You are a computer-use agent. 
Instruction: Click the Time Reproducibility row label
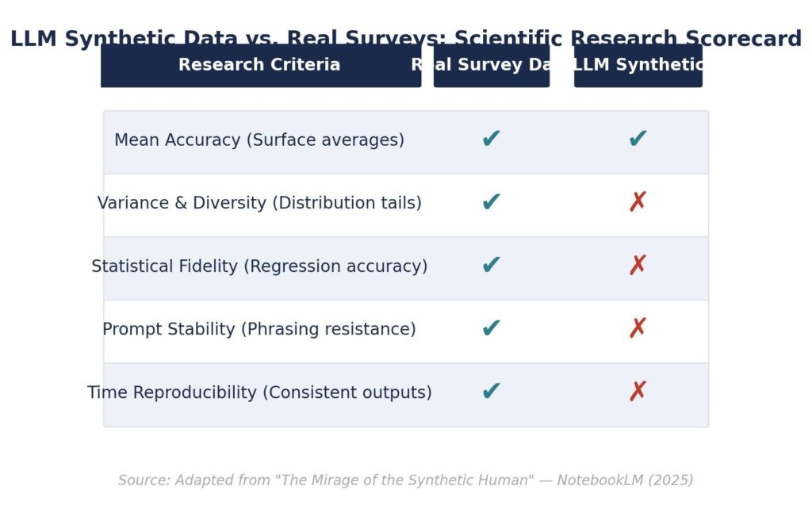(259, 392)
